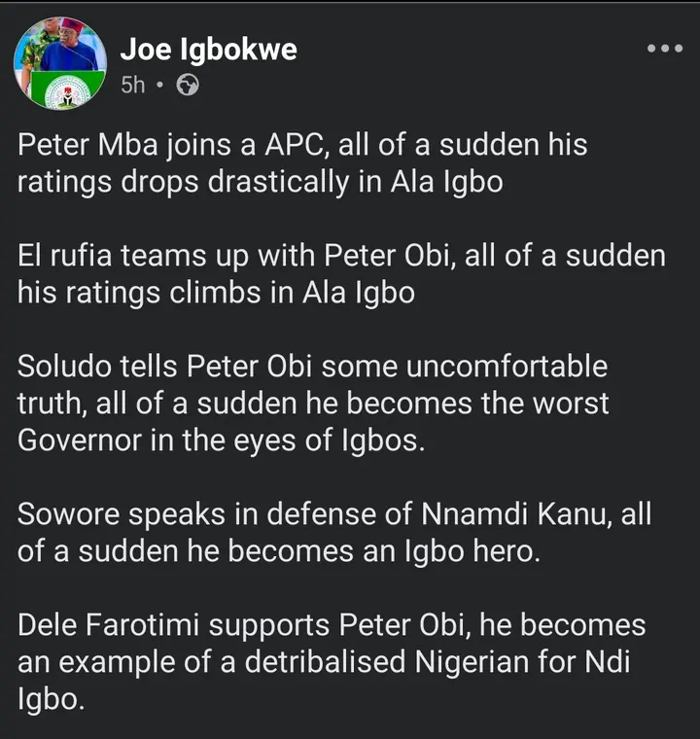
Task: Click the globe public audience icon
Action: pyautogui.click(x=188, y=86)
